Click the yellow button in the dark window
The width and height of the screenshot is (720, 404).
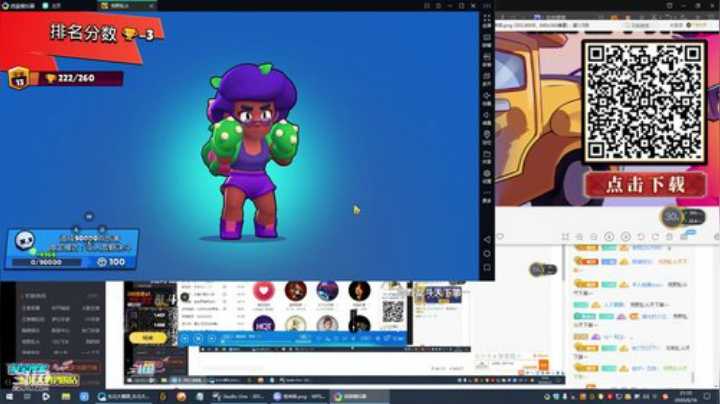coord(147,337)
